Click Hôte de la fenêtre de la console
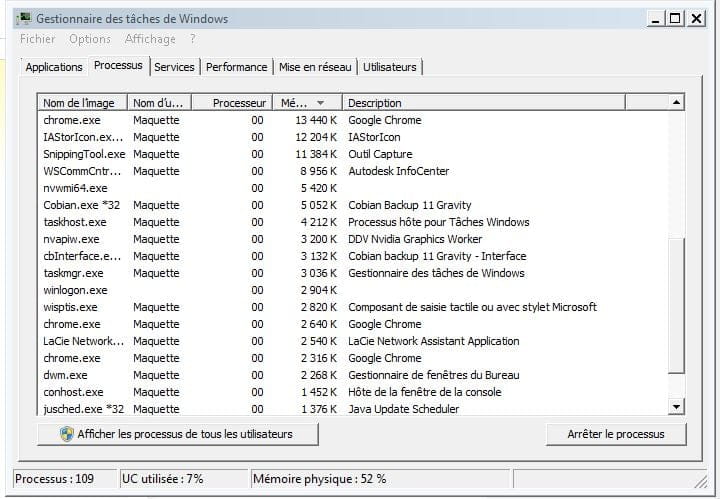720x499 pixels. coord(425,392)
